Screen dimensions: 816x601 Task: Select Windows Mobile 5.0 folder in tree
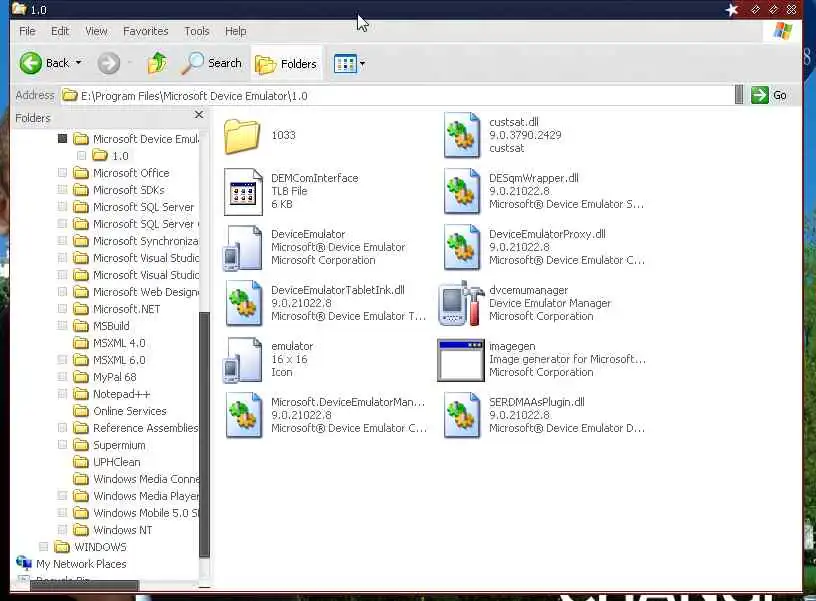pos(146,513)
